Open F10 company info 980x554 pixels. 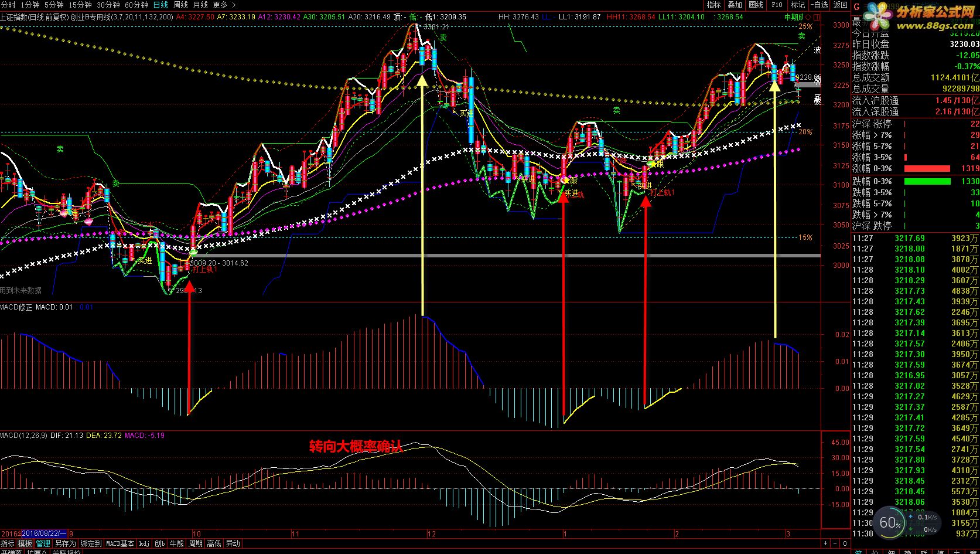pos(777,5)
